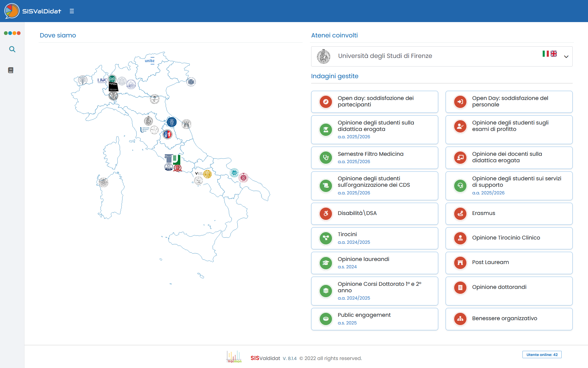Viewport: 588px width, 368px height.
Task: Click the LIUC logo on map
Action: point(102,80)
